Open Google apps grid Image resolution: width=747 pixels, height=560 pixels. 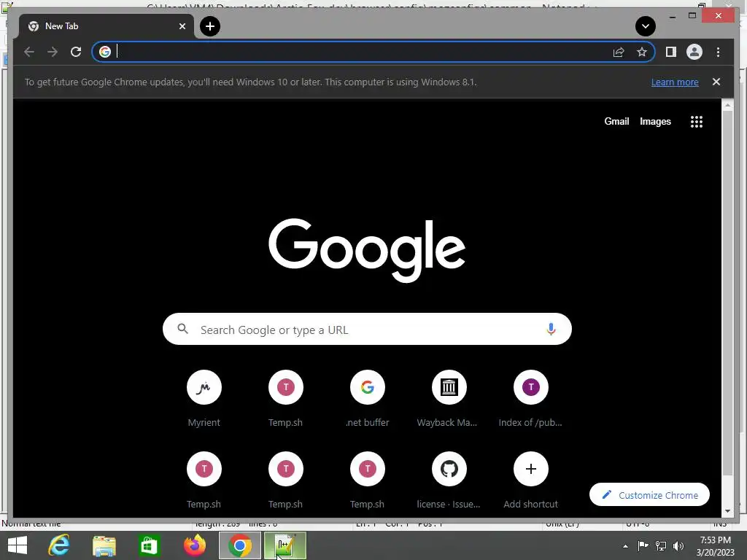tap(697, 122)
